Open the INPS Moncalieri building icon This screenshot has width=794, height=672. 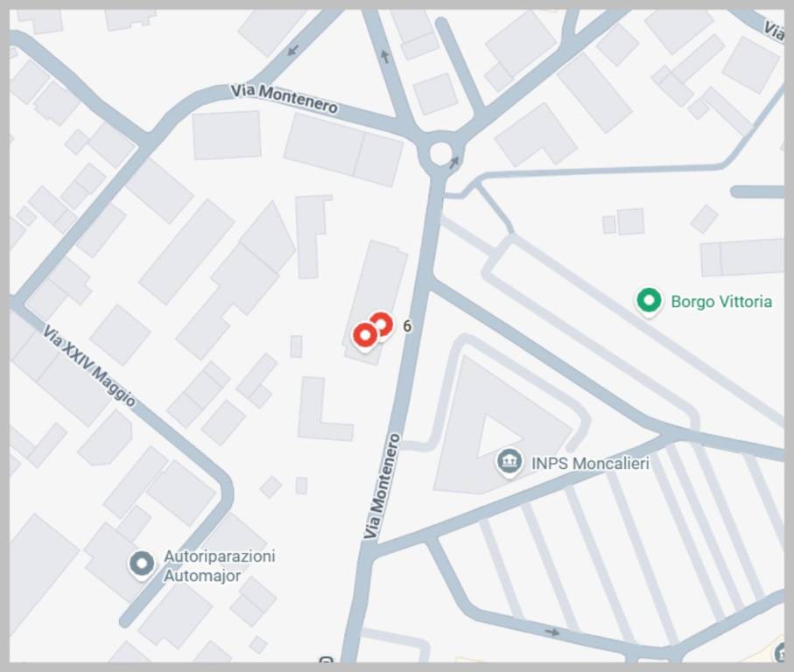pyautogui.click(x=509, y=461)
